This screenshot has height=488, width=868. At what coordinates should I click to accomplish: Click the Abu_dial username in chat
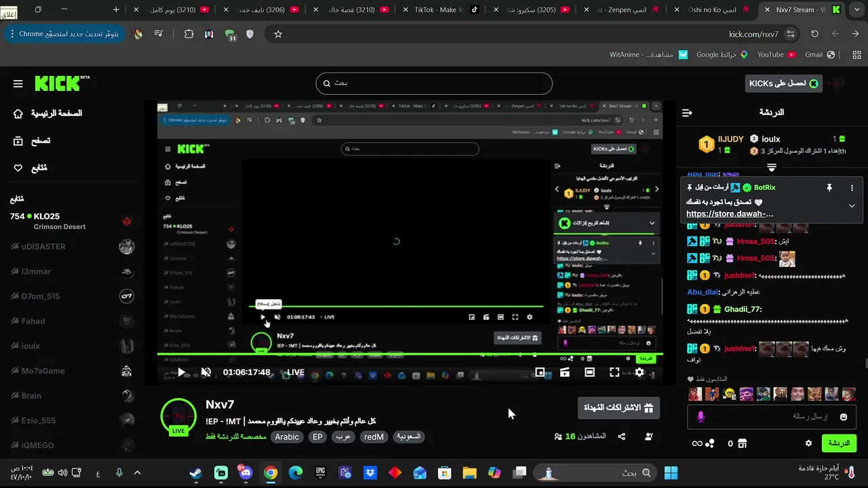coord(703,291)
